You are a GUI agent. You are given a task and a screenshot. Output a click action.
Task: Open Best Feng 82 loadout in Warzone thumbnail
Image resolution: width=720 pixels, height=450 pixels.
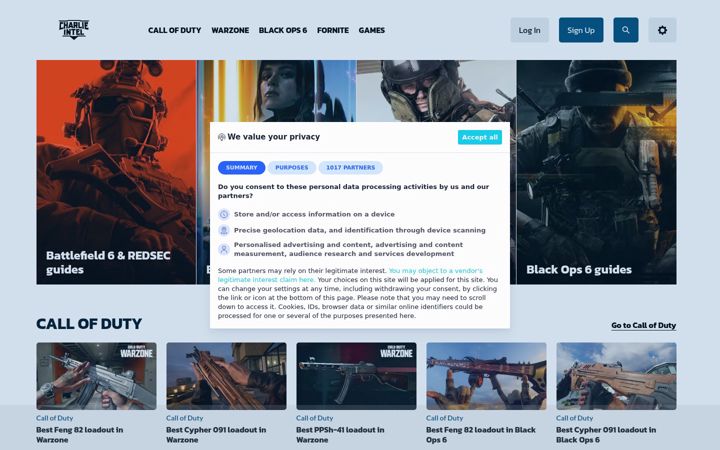(x=96, y=376)
